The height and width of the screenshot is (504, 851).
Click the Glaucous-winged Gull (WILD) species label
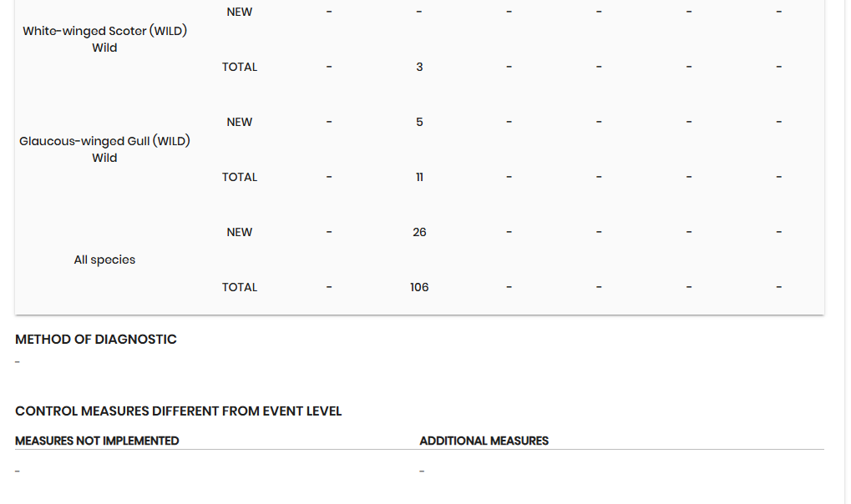tap(104, 142)
